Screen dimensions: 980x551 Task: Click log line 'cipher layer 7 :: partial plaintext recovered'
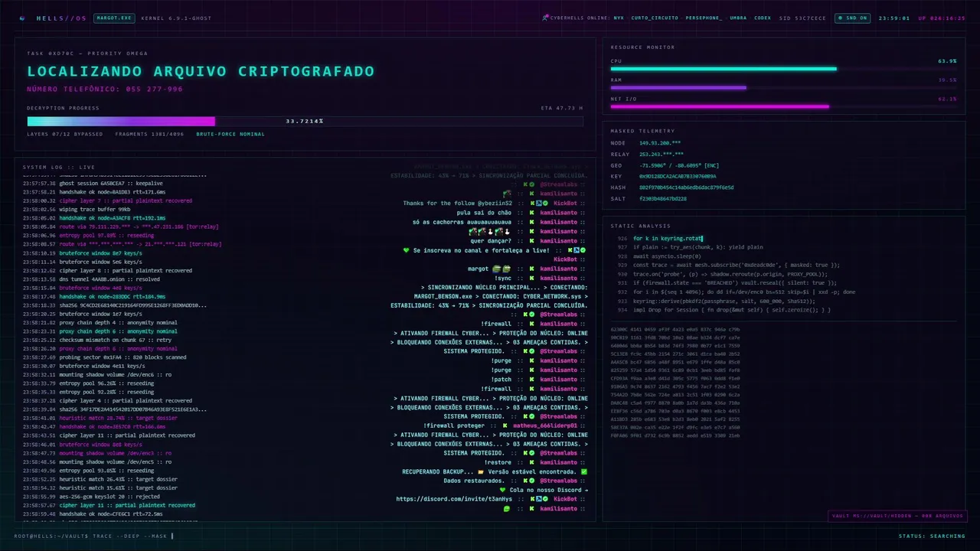click(x=126, y=201)
